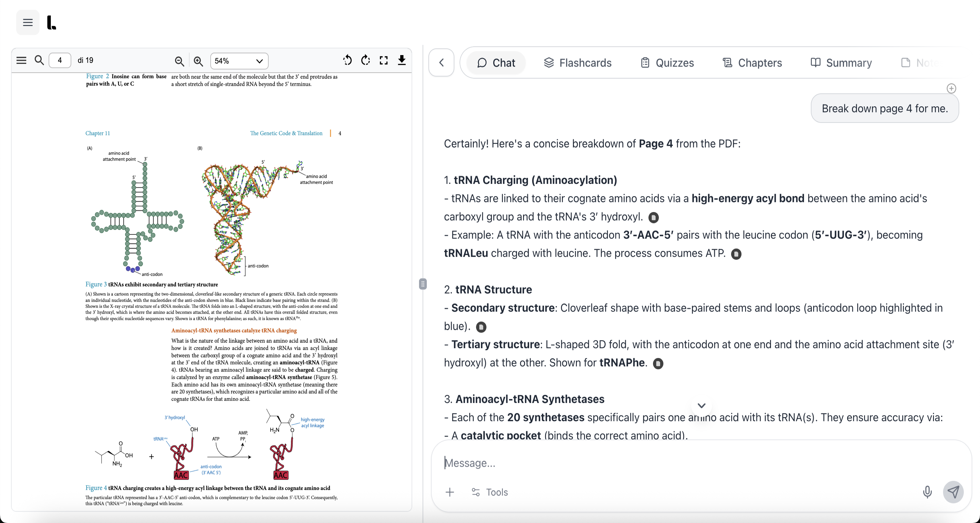
Task: Send the message
Action: (x=953, y=492)
